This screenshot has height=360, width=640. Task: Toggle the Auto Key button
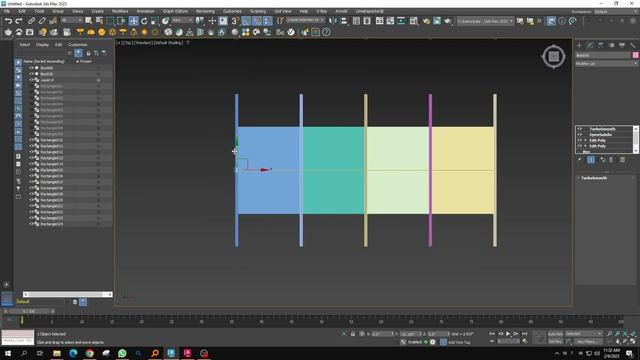(x=555, y=334)
